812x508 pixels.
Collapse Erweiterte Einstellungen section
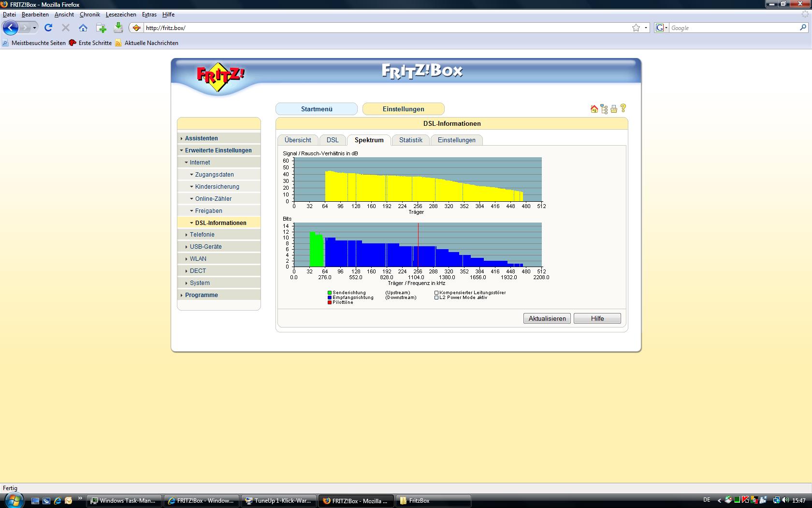click(x=219, y=150)
